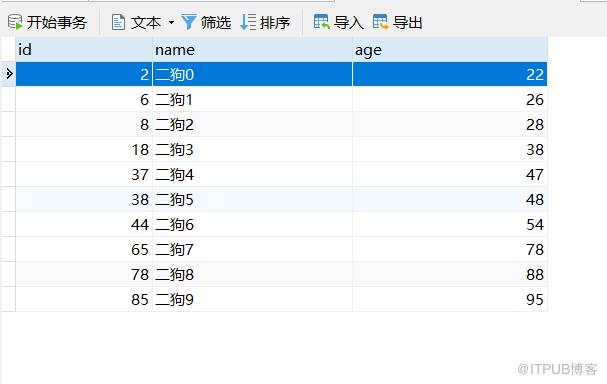Click the sort arrow icon
The width and height of the screenshot is (607, 384).
point(248,22)
